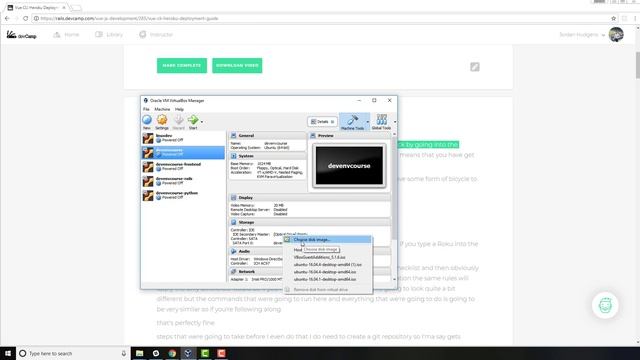Select ubuntu-16.04.4-desktop-amd64 (1).iso entry

[x=328, y=265]
